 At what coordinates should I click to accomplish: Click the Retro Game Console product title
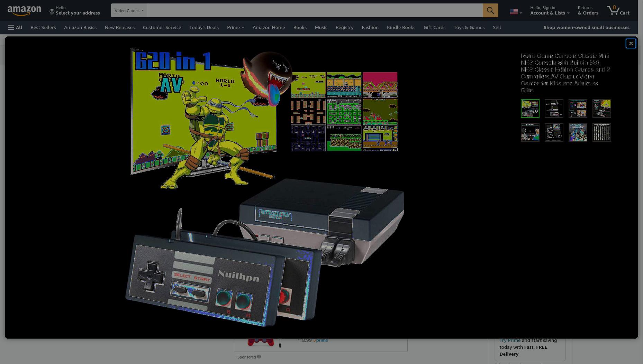pyautogui.click(x=565, y=73)
